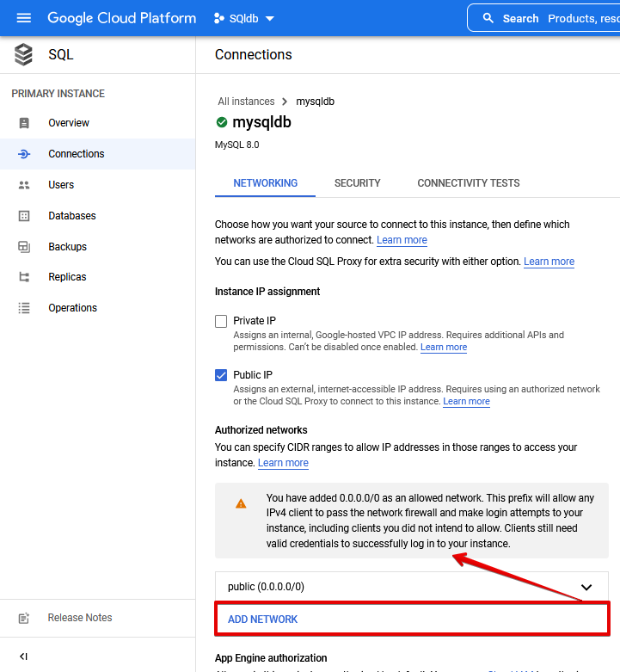
Task: Open Replicas in the sidebar
Action: click(x=98, y=277)
